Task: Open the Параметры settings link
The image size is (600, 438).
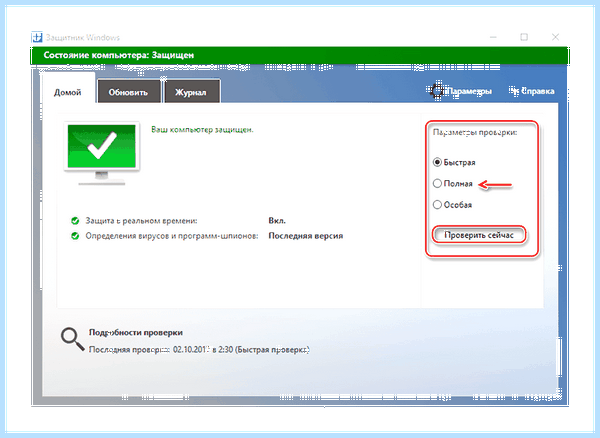Action: [x=469, y=91]
